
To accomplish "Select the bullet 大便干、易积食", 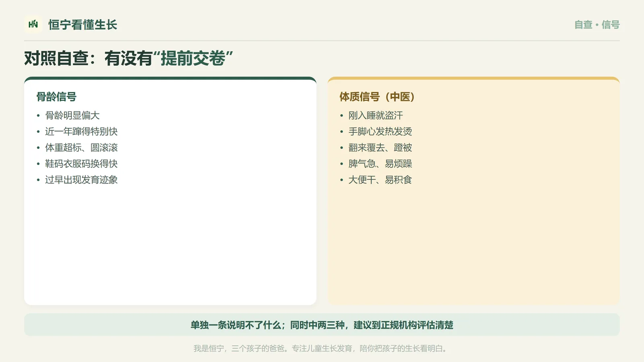I will pos(380,180).
